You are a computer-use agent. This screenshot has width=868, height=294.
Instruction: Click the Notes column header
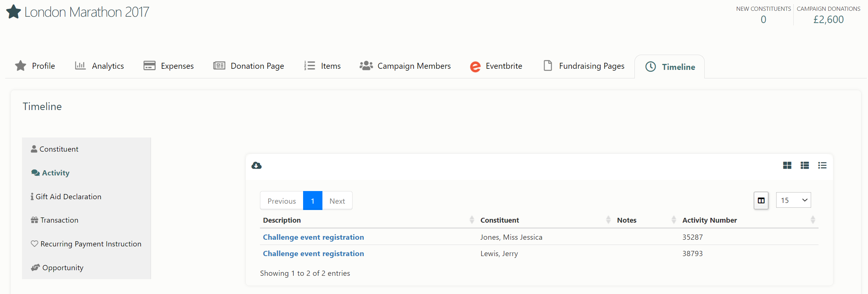(x=627, y=220)
